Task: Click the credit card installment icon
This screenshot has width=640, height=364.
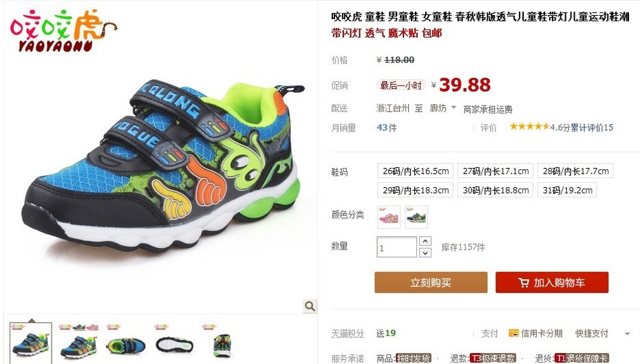Action: tap(513, 333)
